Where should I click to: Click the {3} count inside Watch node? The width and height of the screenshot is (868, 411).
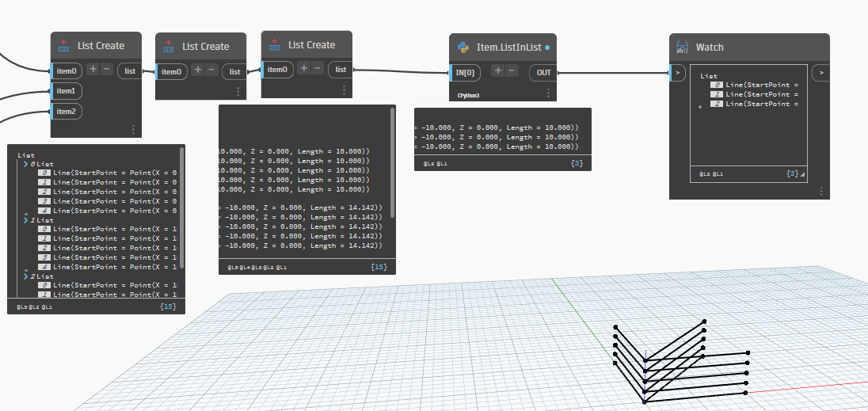tap(792, 173)
